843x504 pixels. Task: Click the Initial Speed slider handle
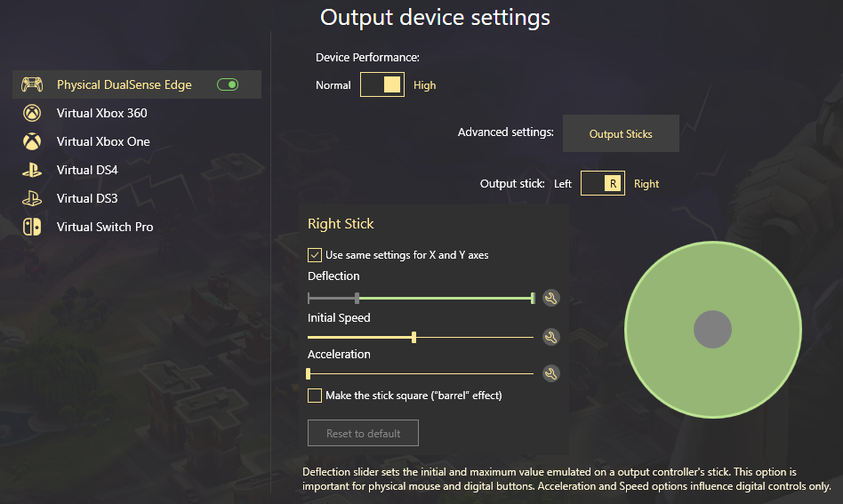(413, 338)
